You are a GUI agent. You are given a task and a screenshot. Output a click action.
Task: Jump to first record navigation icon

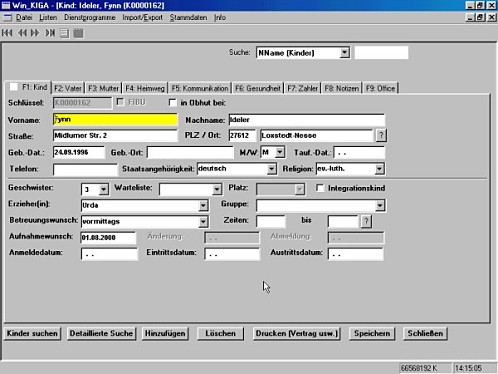(7, 33)
